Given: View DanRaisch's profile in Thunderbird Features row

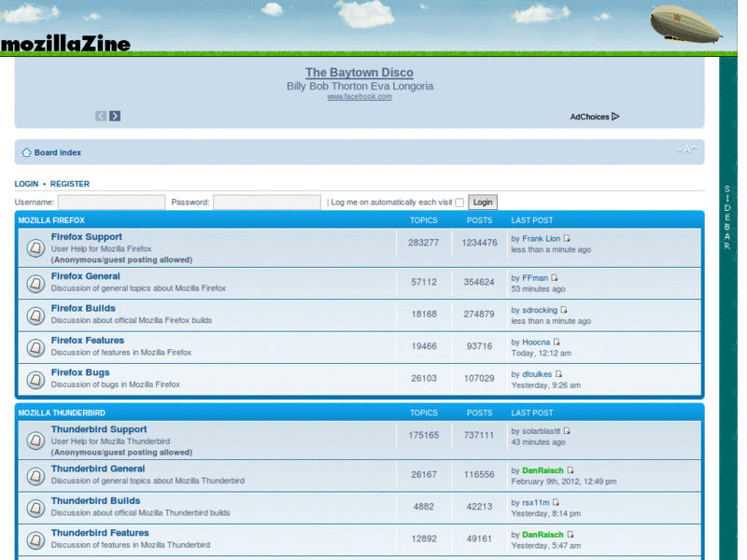Looking at the screenshot, I should pyautogui.click(x=543, y=535).
